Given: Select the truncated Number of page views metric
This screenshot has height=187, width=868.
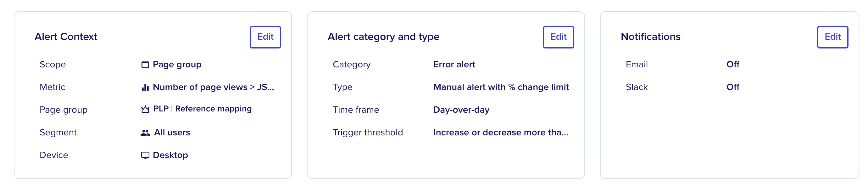Looking at the screenshot, I should (x=213, y=87).
